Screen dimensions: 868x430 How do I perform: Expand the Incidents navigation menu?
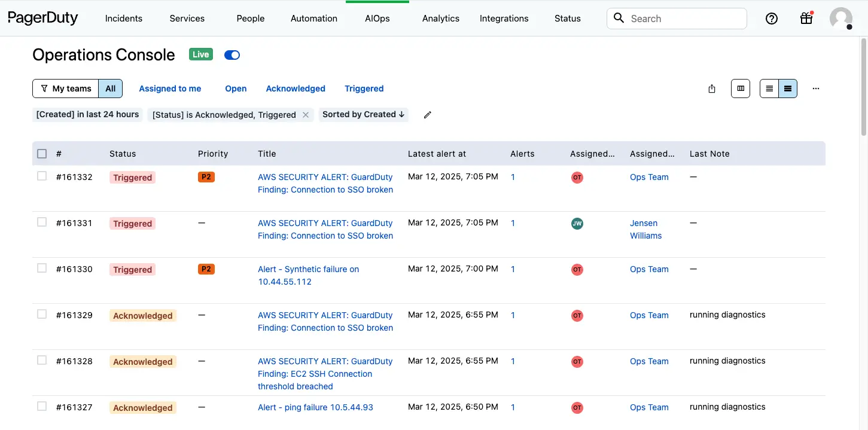point(124,19)
